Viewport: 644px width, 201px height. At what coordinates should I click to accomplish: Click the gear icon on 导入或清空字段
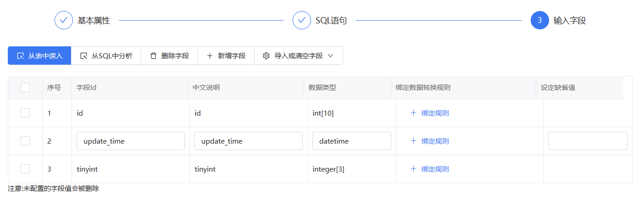coord(266,56)
